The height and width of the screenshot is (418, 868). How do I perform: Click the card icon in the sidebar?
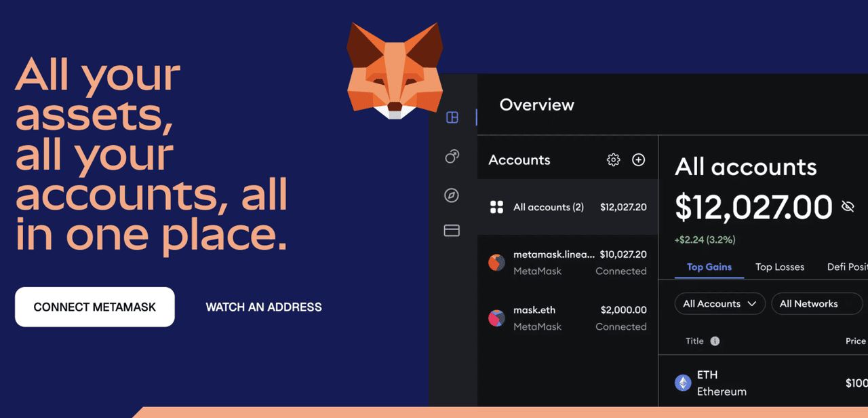[452, 231]
